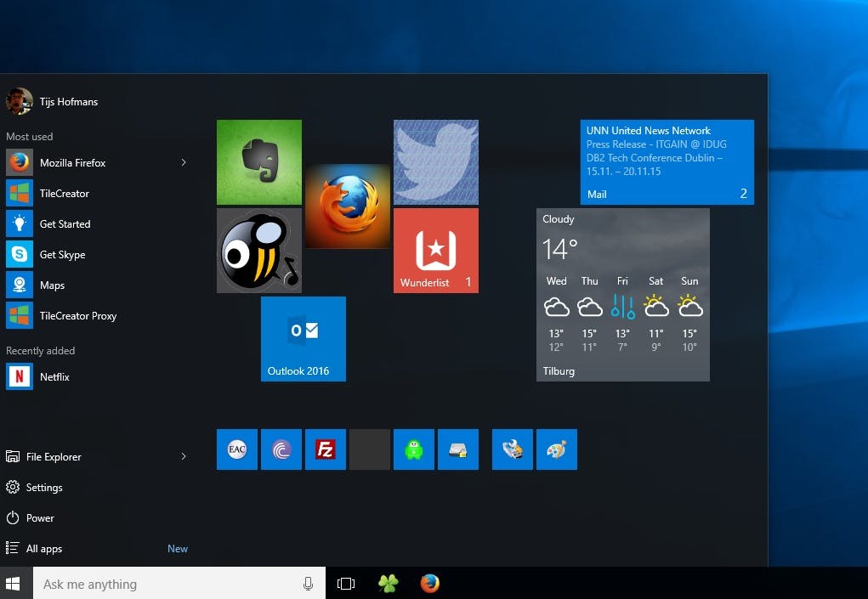The image size is (868, 599).
Task: Open the Maps app
Action: point(52,285)
